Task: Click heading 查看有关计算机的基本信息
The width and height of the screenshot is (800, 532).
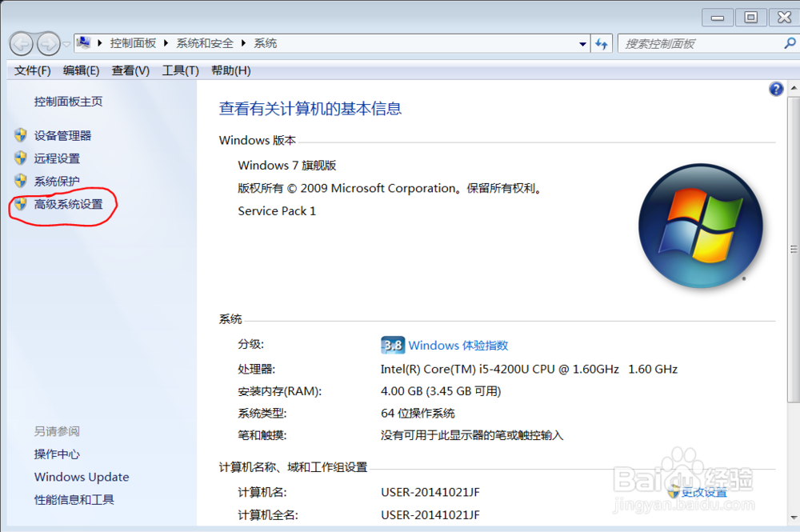Action: click(x=310, y=109)
